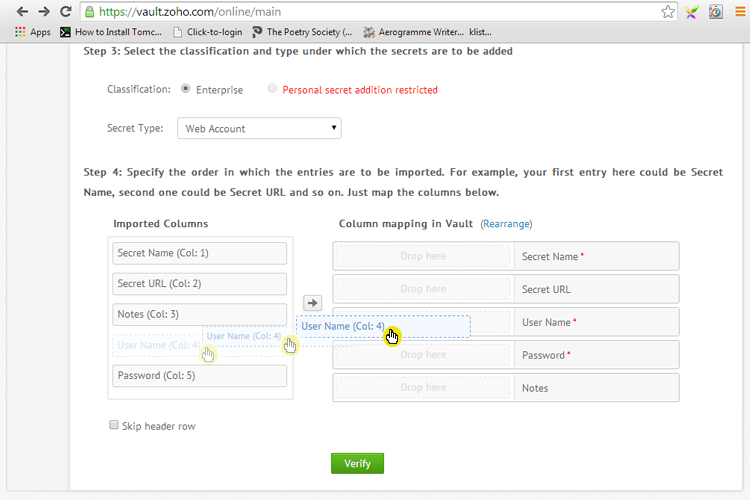Image resolution: width=750 pixels, height=500 pixels.
Task: Click the right-arrow move button between columns
Action: (312, 303)
